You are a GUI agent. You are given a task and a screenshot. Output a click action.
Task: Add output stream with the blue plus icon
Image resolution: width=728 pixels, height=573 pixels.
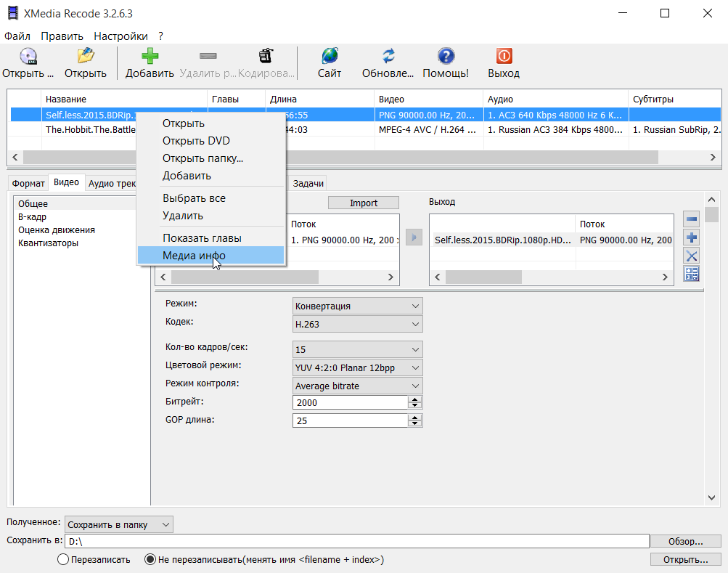(x=690, y=237)
